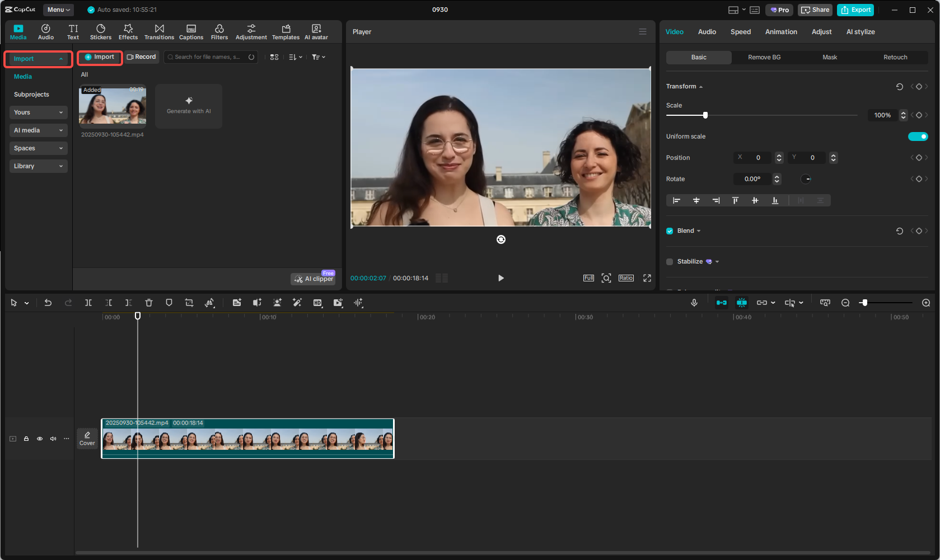Hide the video track with eye icon
940x560 pixels.
click(x=40, y=439)
